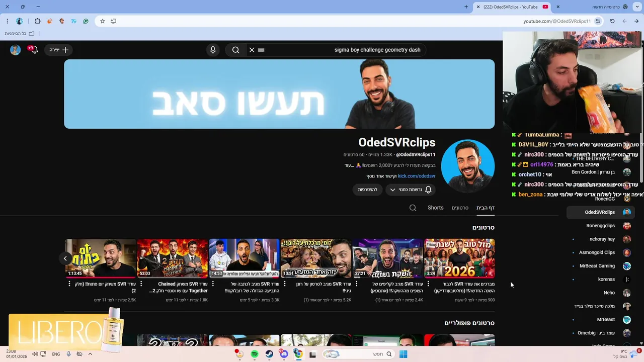The height and width of the screenshot is (362, 644).
Task: Open the Chrome three-dot menu
Action: pyautogui.click(x=7, y=21)
